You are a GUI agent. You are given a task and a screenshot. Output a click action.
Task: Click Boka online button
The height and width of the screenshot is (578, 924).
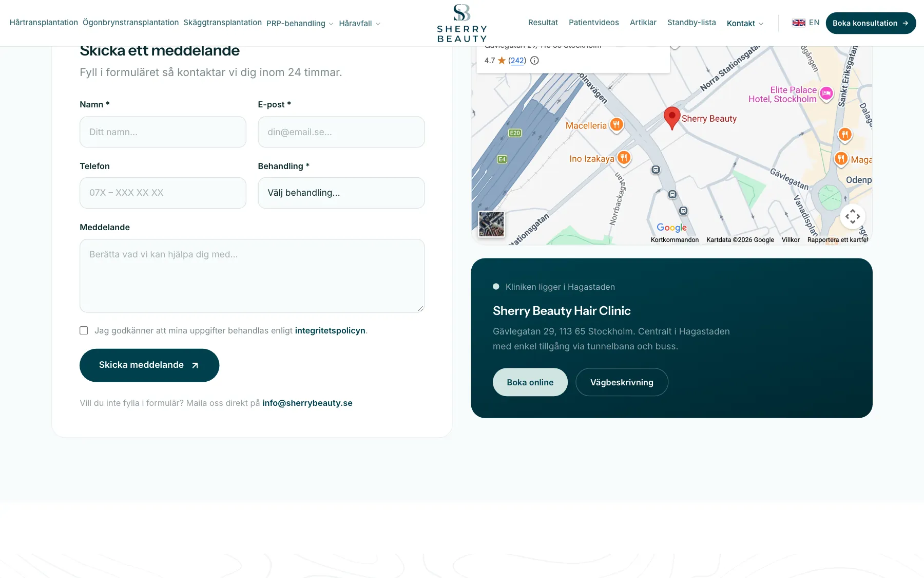click(530, 382)
